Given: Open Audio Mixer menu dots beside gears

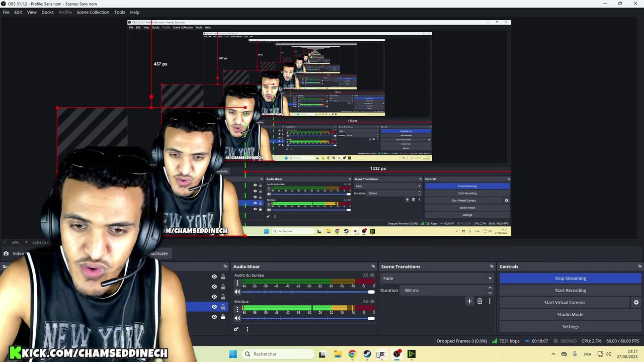Looking at the screenshot, I should pos(247,329).
